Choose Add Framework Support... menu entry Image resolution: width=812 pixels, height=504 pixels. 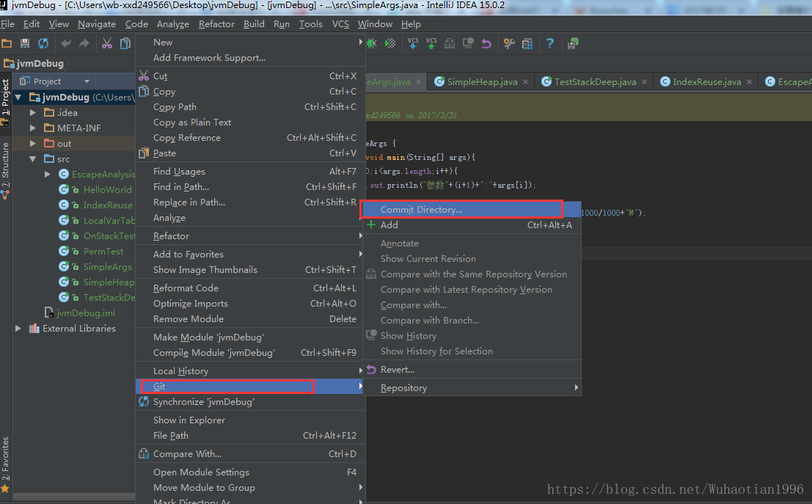tap(249, 57)
